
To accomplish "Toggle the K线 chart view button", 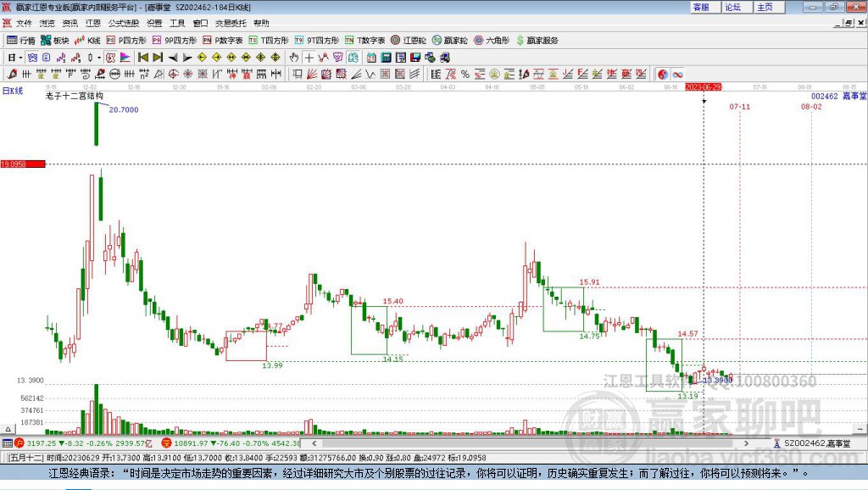I will (87, 40).
